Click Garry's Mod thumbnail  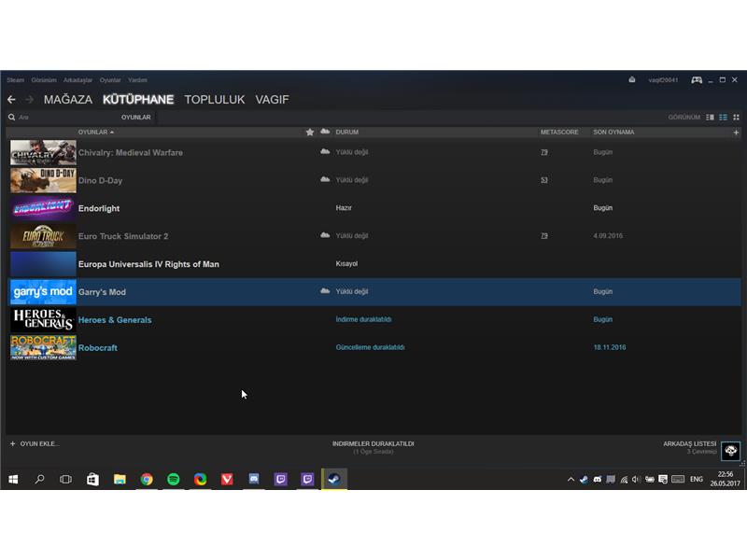pos(43,292)
